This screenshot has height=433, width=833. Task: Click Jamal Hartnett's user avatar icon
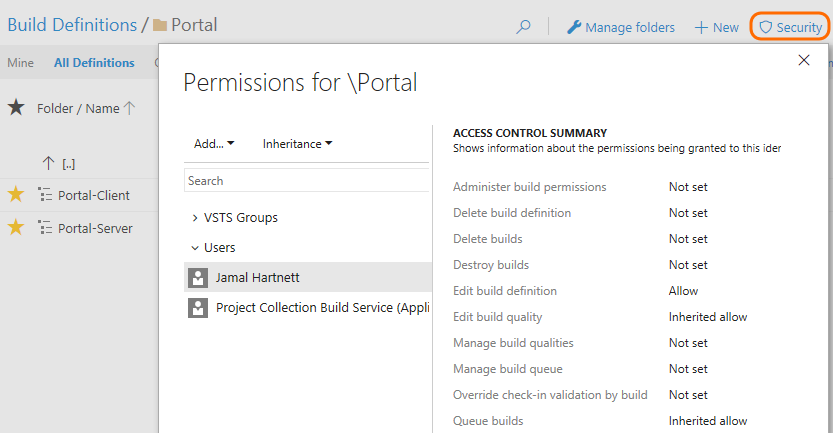tap(198, 277)
